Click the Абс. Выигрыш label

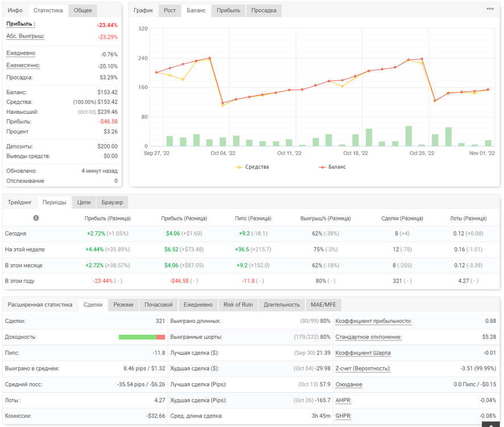[26, 36]
